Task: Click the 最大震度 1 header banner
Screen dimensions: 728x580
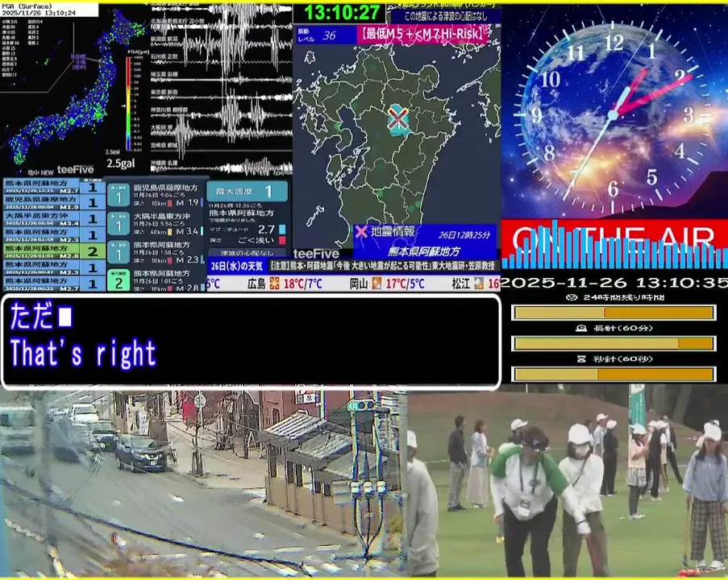Action: click(247, 191)
